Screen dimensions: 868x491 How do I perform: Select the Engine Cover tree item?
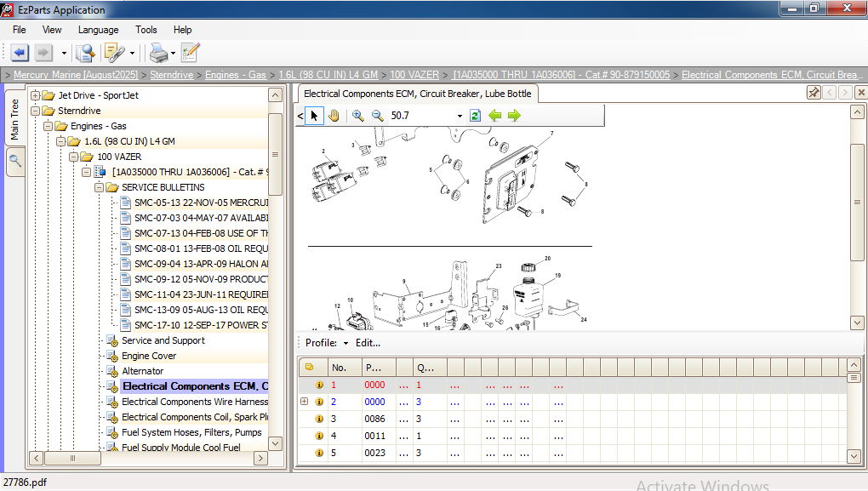point(149,356)
